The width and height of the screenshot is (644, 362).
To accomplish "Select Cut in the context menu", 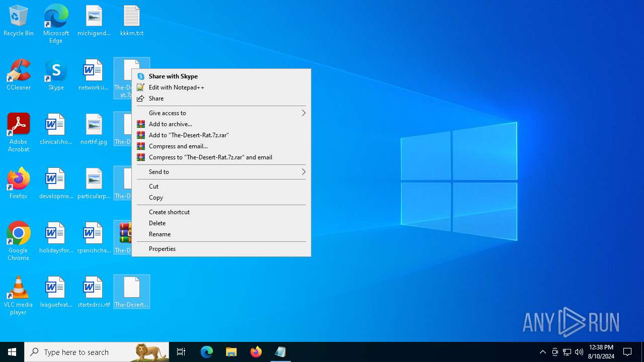I will pyautogui.click(x=221, y=187).
